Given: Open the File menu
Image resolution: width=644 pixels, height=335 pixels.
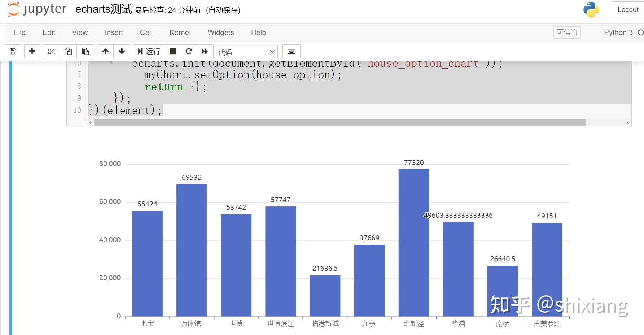Looking at the screenshot, I should pyautogui.click(x=20, y=32).
